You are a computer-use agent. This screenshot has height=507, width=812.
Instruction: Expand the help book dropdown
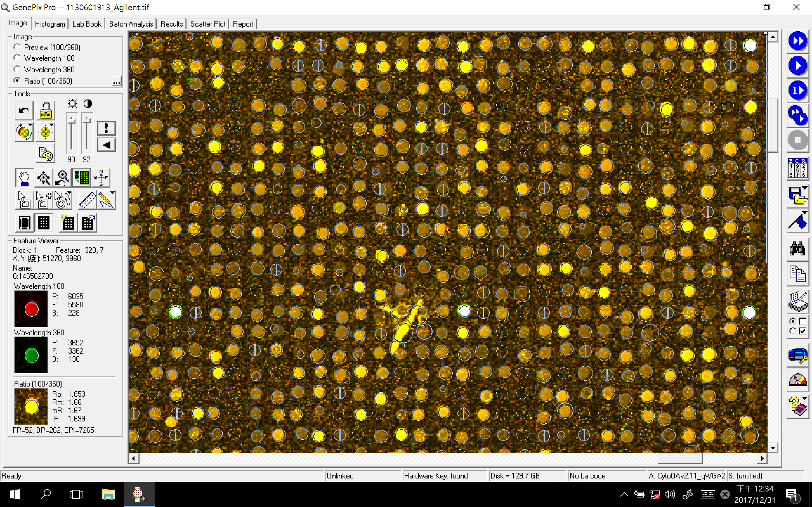coord(804,398)
